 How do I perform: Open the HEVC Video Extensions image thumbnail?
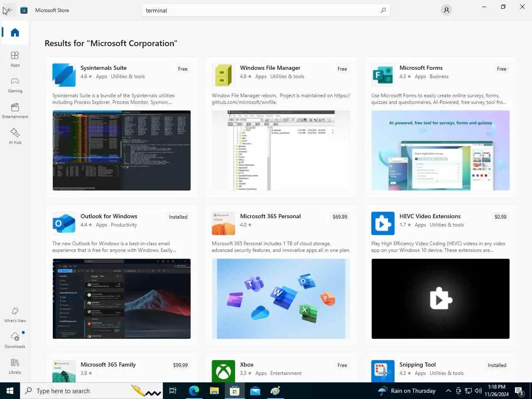pos(440,299)
